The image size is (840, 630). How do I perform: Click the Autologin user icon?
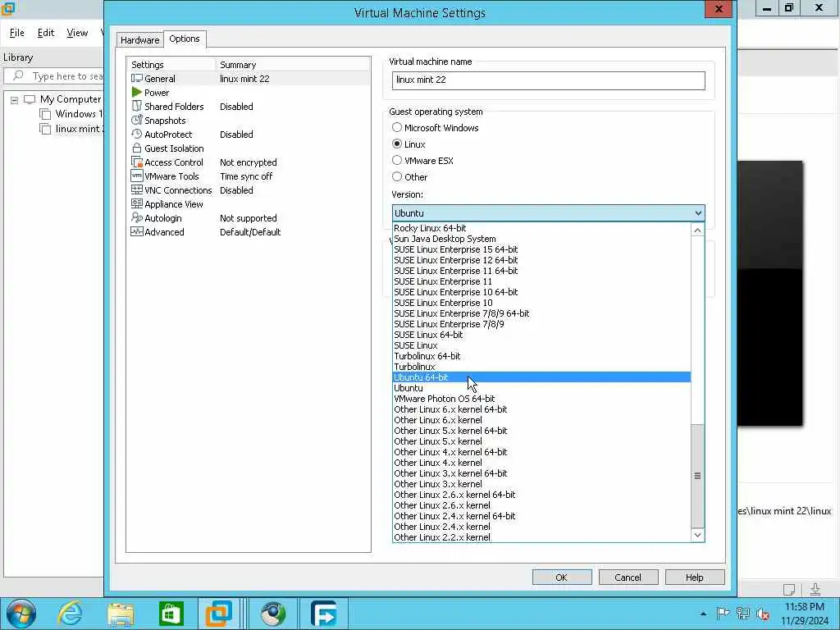(x=137, y=217)
